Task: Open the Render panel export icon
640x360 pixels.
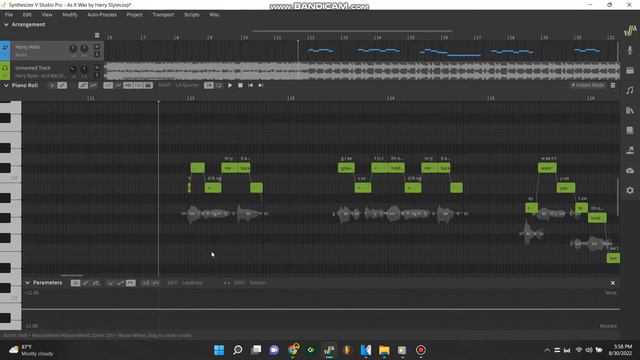Action: click(x=630, y=150)
